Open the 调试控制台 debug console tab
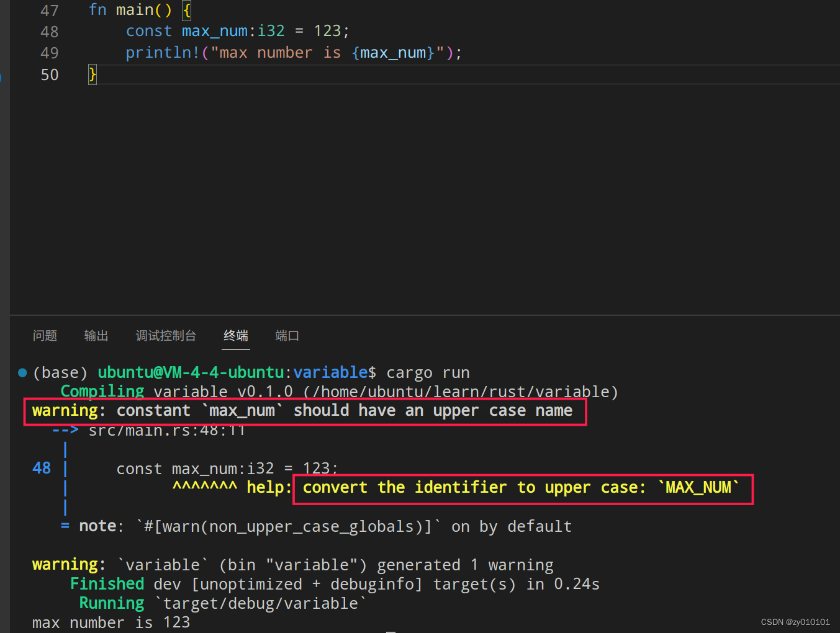The width and height of the screenshot is (840, 633). 166,336
